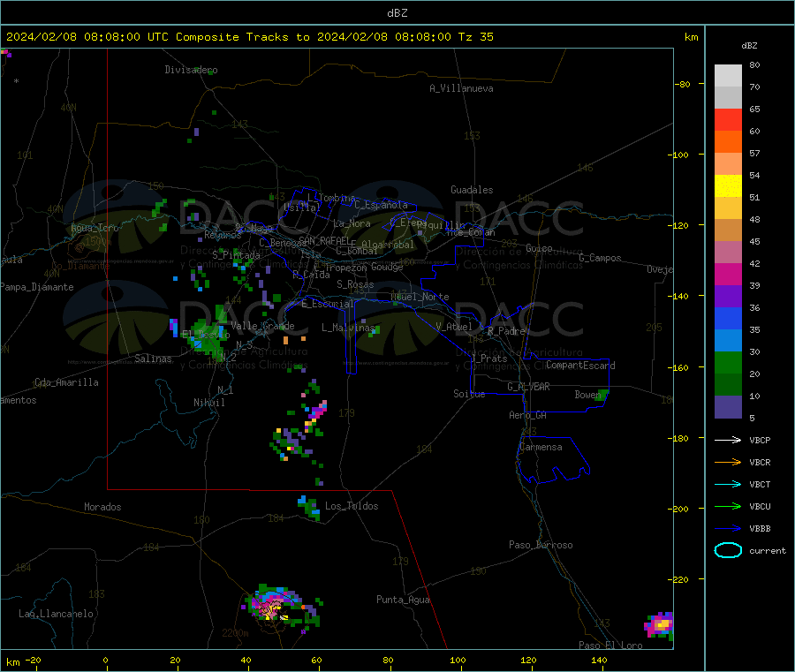
Task: Click the Nihuel_Norte label
Action: pos(420,297)
